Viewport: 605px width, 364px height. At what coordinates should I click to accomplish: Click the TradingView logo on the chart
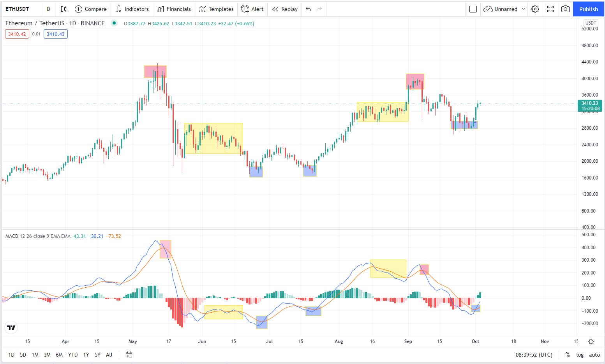pos(12,327)
